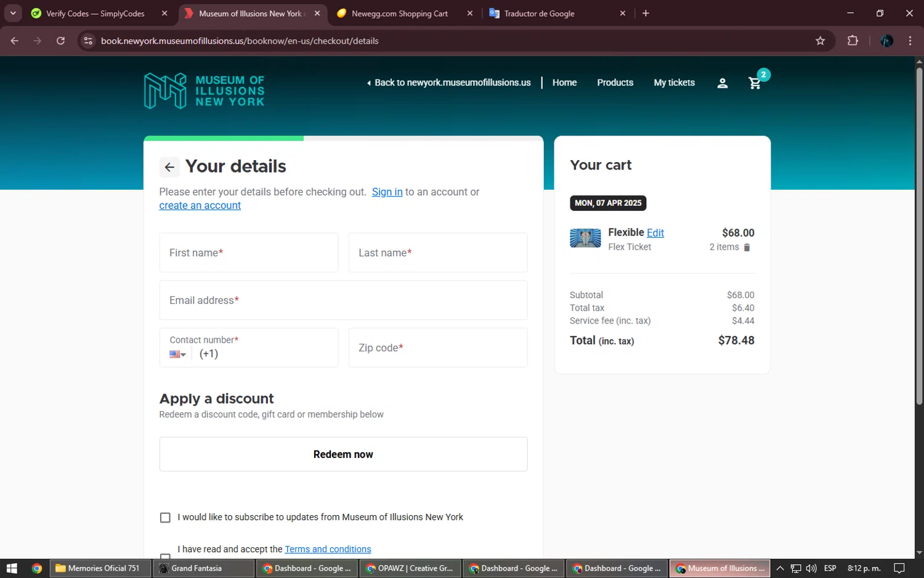The width and height of the screenshot is (924, 578).
Task: Open the shopping cart icon with badge
Action: [756, 82]
